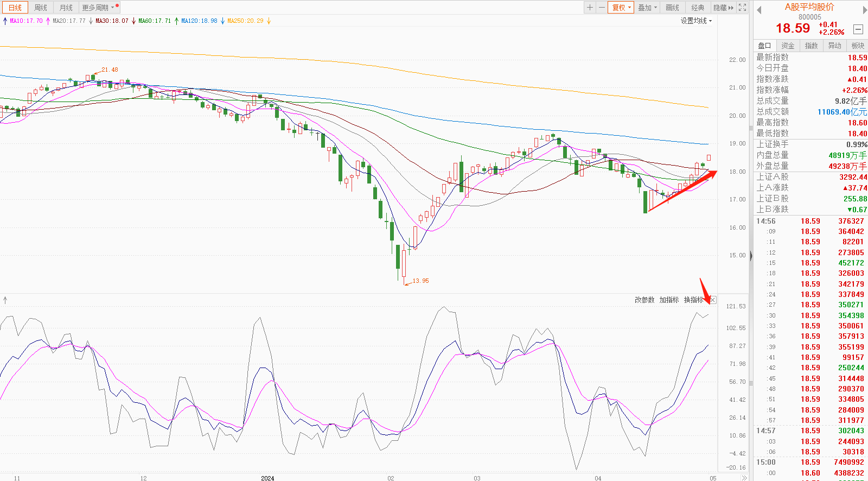
Task: Open the 叠加 overlay dropdown
Action: tap(647, 8)
